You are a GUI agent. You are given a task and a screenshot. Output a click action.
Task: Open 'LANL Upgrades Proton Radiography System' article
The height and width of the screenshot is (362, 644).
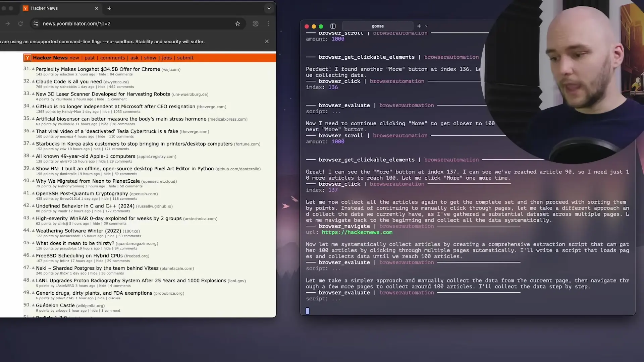[131, 281]
